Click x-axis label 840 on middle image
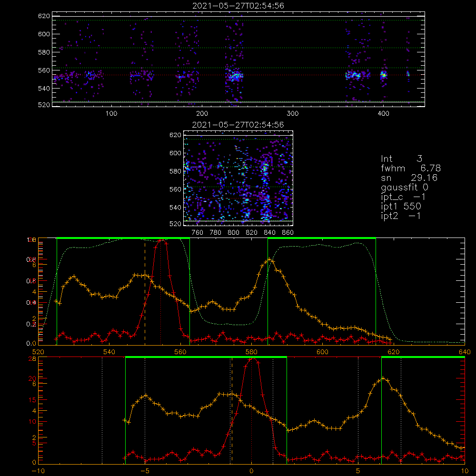 click(x=269, y=233)
